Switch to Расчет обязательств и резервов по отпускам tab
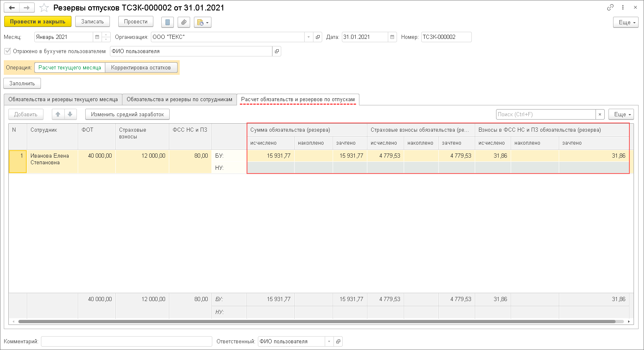 coord(298,100)
